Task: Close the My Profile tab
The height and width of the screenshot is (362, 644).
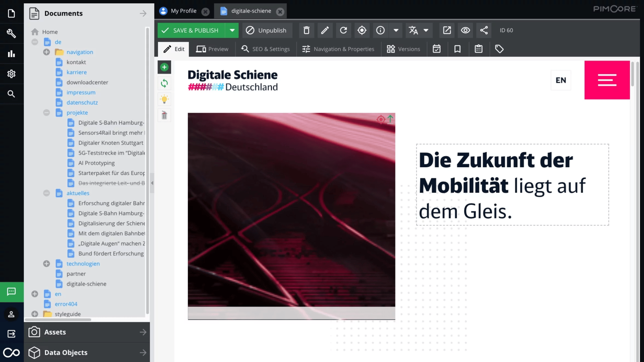Action: [205, 12]
